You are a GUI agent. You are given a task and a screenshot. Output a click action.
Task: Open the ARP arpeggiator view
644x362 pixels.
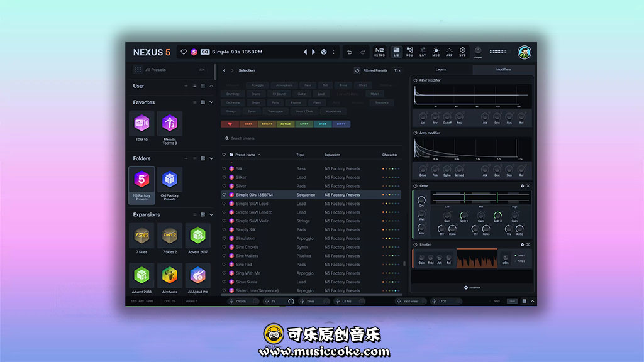coord(449,52)
